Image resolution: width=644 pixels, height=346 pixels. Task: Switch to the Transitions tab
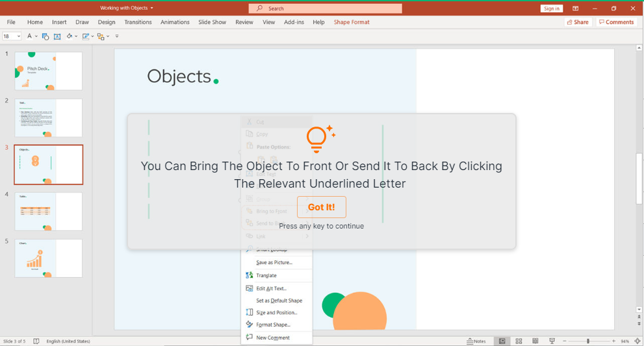point(138,22)
